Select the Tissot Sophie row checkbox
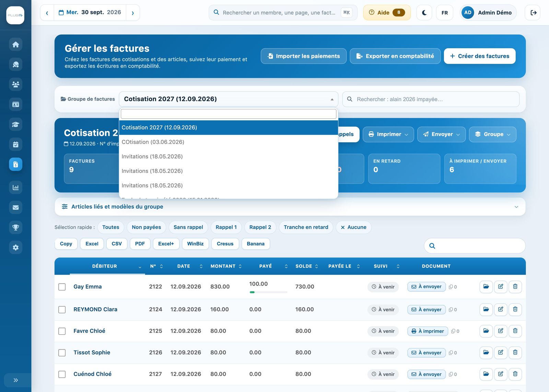Image resolution: width=549 pixels, height=392 pixels. (x=62, y=353)
